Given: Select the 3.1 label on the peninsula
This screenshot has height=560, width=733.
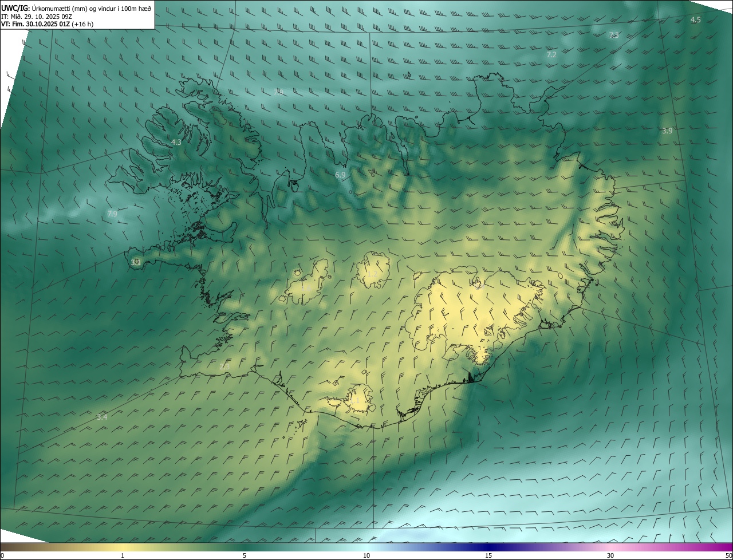Looking at the screenshot, I should tap(136, 262).
